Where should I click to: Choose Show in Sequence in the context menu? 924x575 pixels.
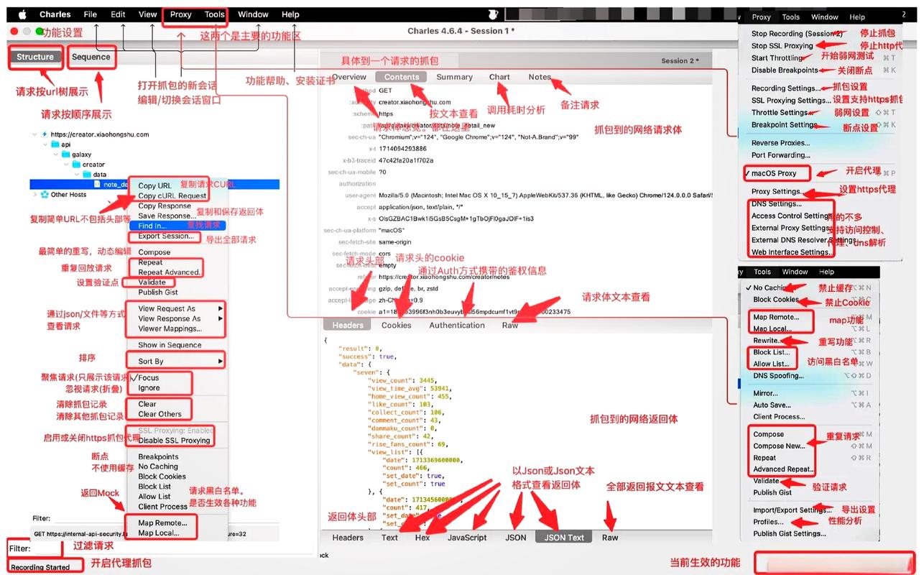pos(170,345)
